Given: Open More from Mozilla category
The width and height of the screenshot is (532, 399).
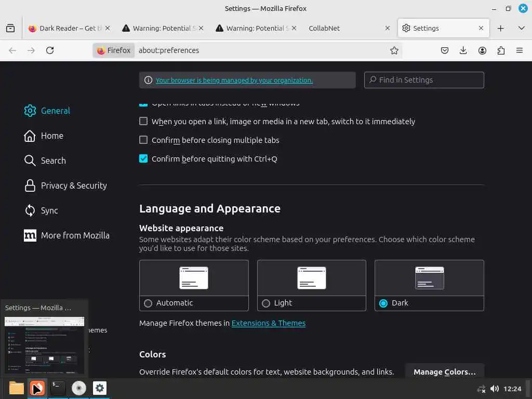Looking at the screenshot, I should click(x=66, y=235).
